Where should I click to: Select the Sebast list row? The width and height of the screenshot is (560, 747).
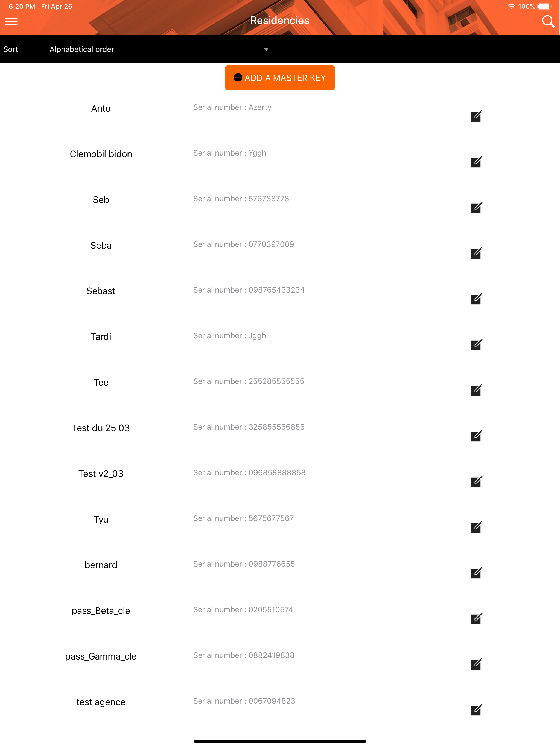click(x=284, y=299)
